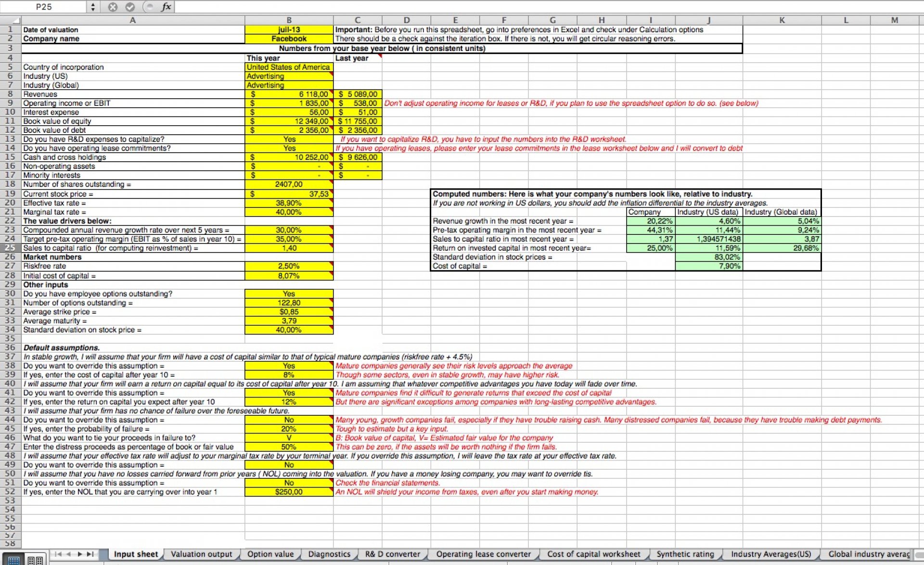Click the Select All corner button
924x565 pixels.
[x=11, y=20]
